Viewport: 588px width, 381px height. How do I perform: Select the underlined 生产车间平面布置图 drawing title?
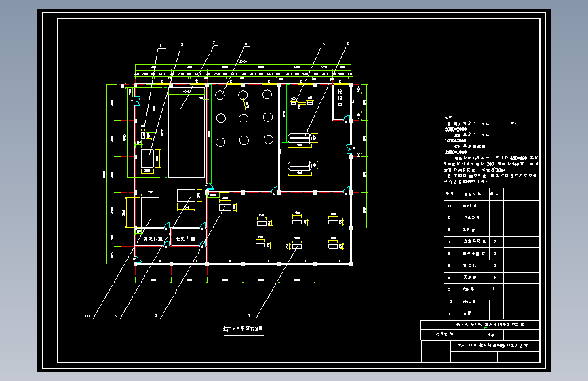coord(243,329)
